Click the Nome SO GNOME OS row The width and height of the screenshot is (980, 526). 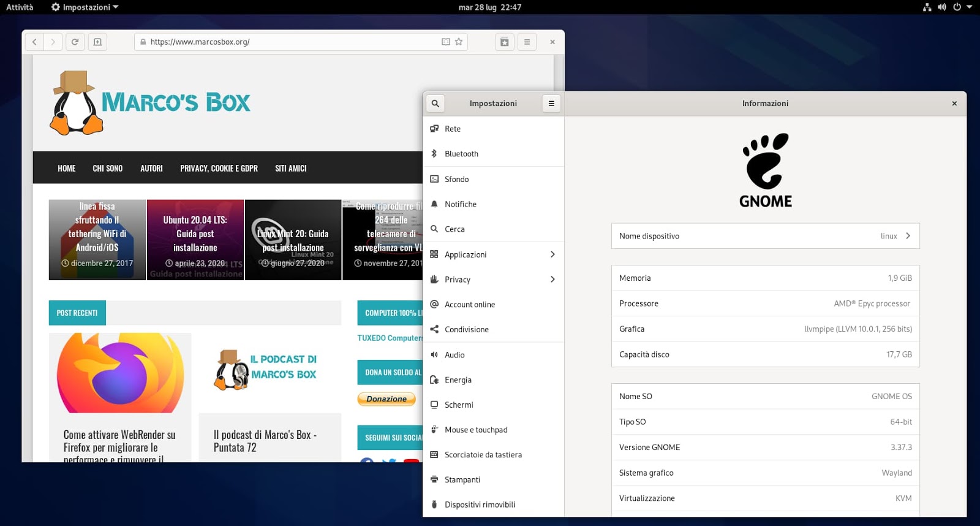765,396
